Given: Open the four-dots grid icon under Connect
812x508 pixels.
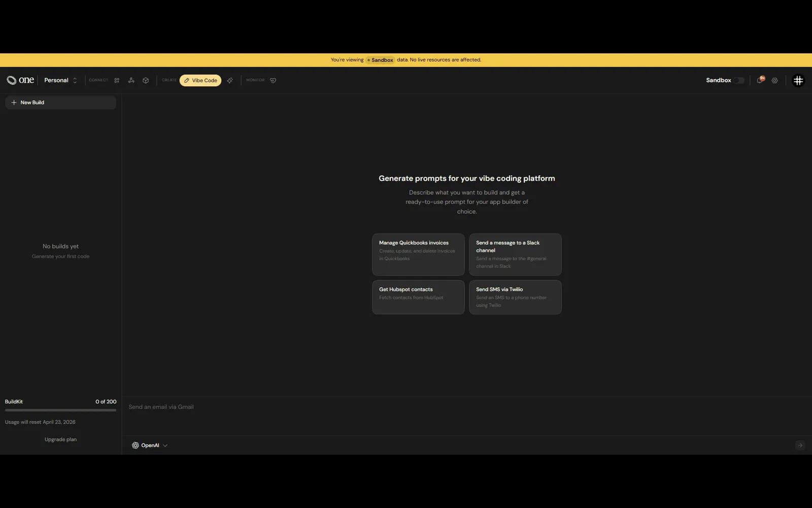Looking at the screenshot, I should click(x=117, y=80).
